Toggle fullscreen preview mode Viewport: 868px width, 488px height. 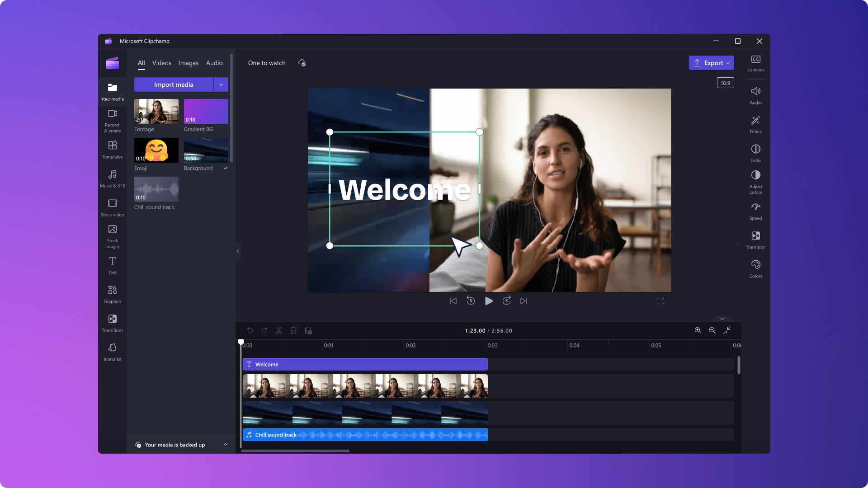(x=660, y=301)
